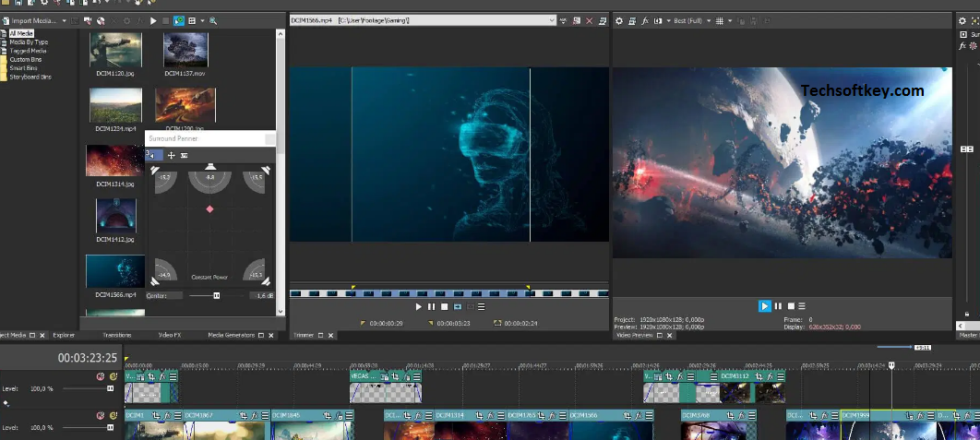Viewport: 980px width, 440px height.
Task: Toggle loop playback in the Trimmer
Action: [458, 307]
